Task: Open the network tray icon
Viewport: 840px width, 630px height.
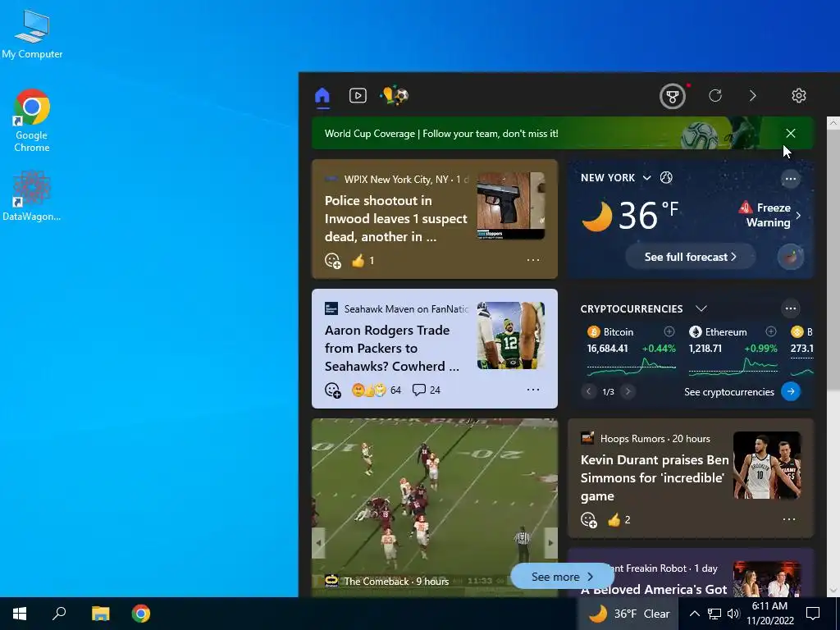Action: (x=714, y=614)
